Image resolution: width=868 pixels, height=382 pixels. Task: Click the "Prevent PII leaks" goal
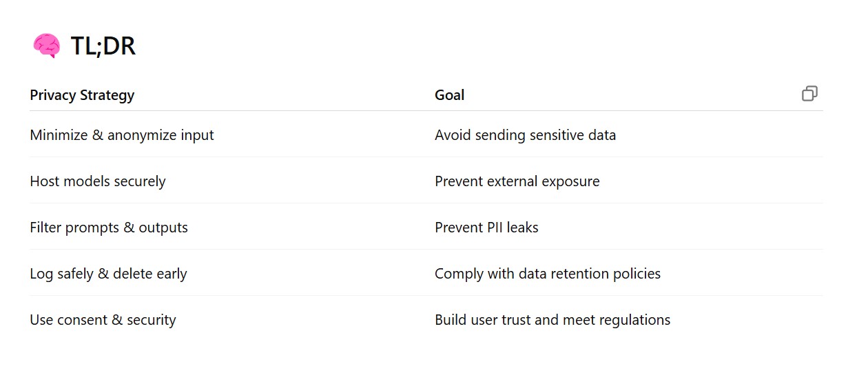coord(486,228)
